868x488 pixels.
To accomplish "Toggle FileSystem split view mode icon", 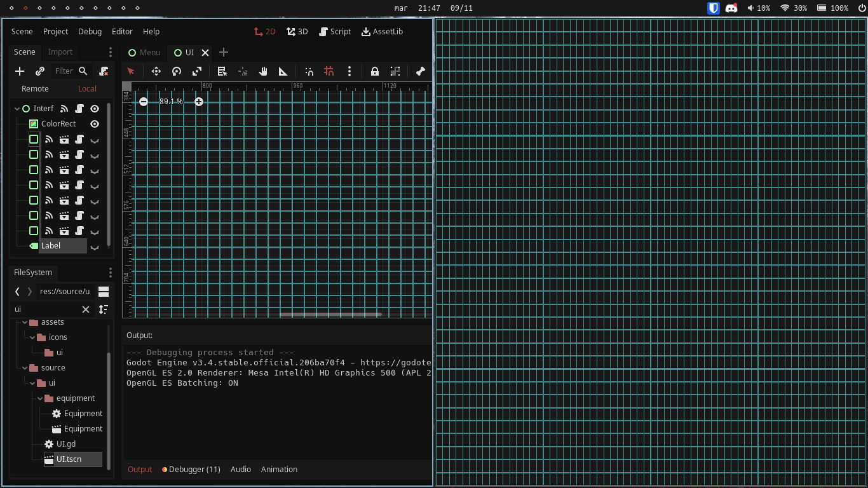I will [104, 292].
